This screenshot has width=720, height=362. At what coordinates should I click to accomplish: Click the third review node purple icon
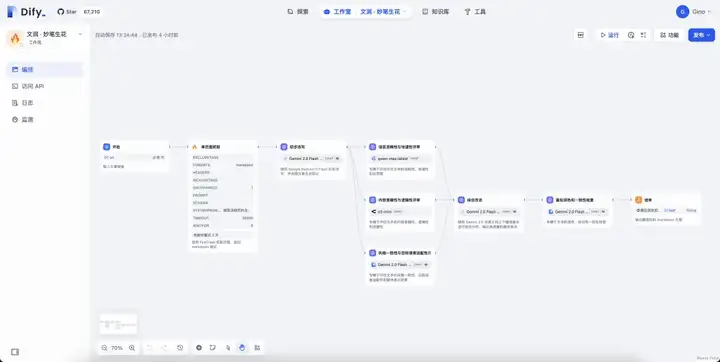[x=372, y=253]
